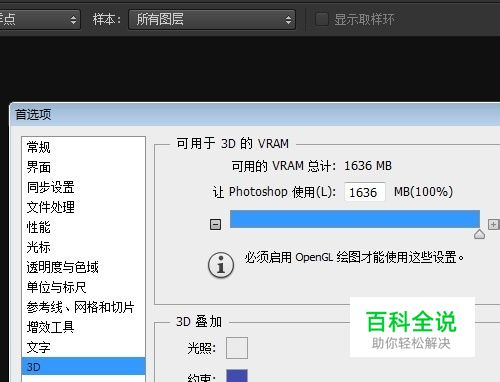Select 界面 in the preferences list
The image size is (500, 382).
pos(83,167)
